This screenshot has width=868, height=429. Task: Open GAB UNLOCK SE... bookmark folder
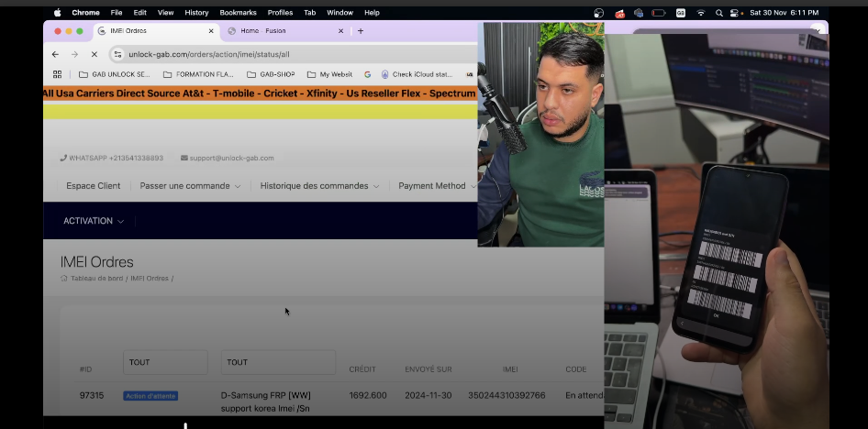(115, 74)
